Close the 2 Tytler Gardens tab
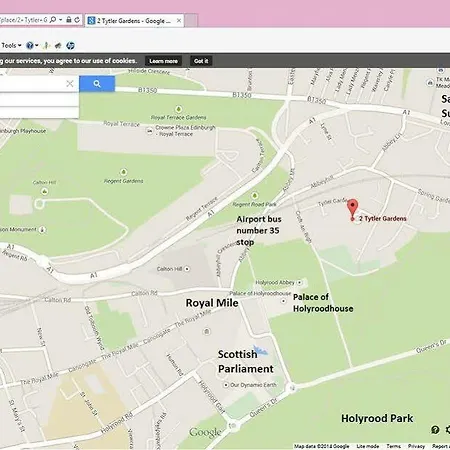 (179, 21)
